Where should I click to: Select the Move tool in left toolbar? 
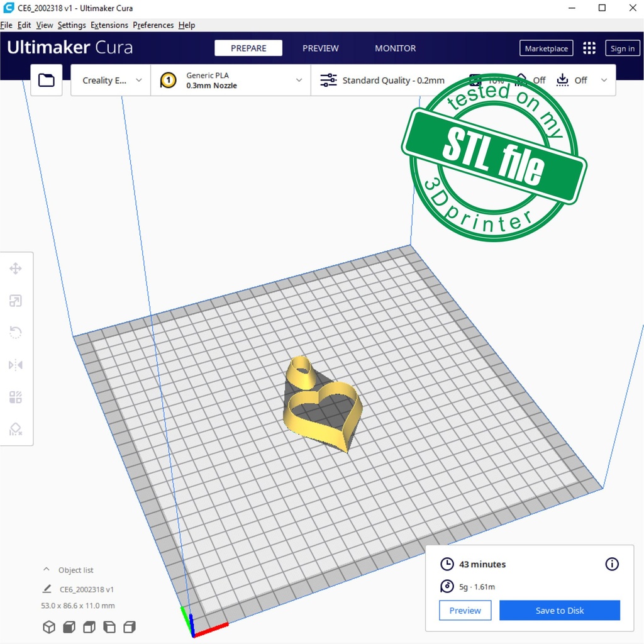pos(16,269)
